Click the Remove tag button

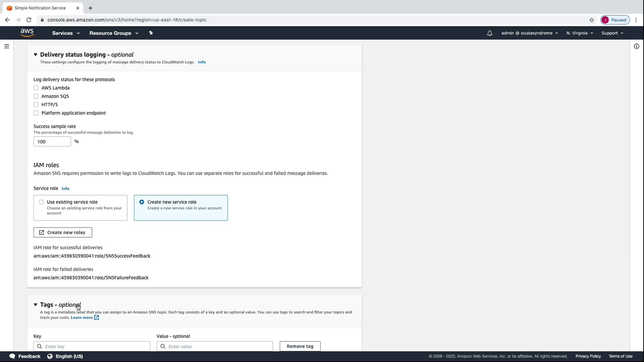pyautogui.click(x=300, y=346)
